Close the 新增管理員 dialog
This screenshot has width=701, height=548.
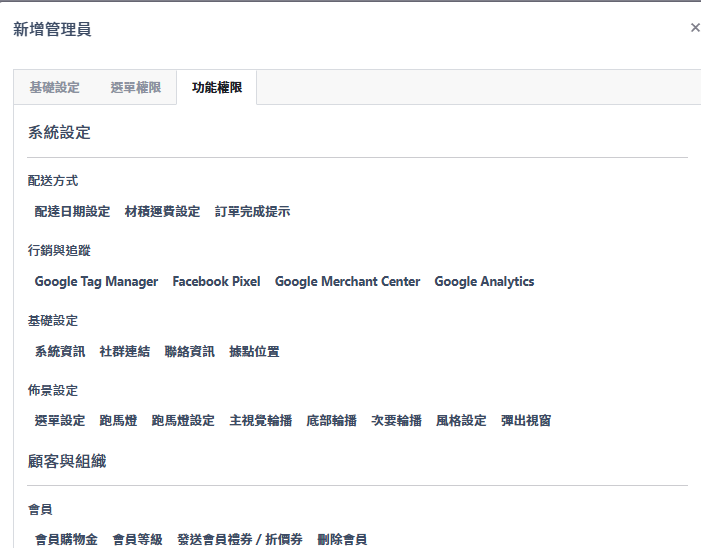[695, 28]
